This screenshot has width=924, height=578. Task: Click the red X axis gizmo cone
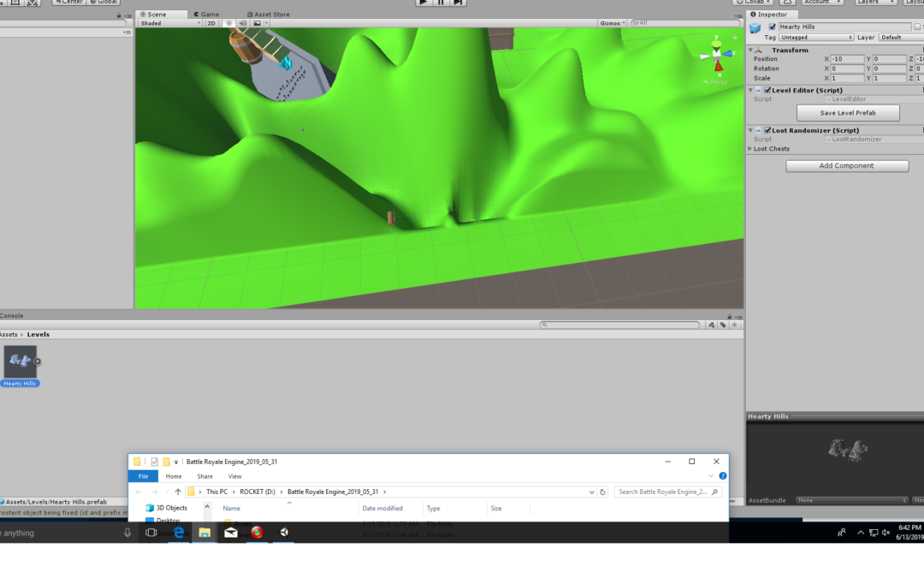719,66
